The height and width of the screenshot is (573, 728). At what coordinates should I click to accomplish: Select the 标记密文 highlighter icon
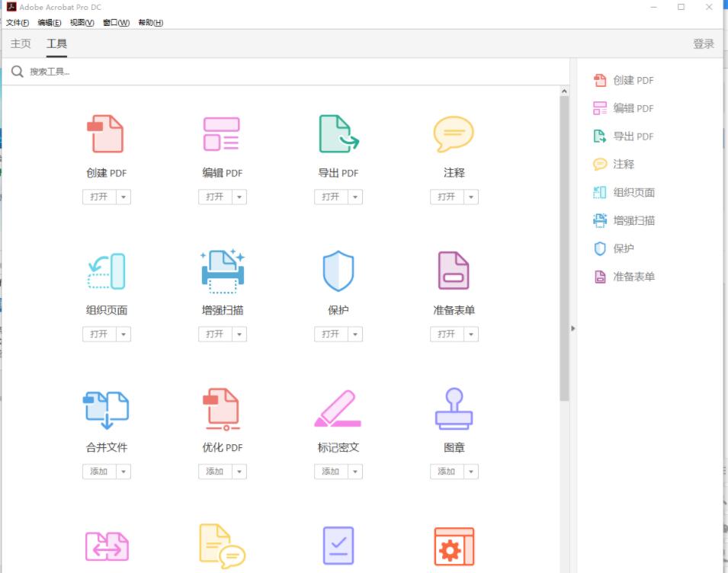(338, 408)
